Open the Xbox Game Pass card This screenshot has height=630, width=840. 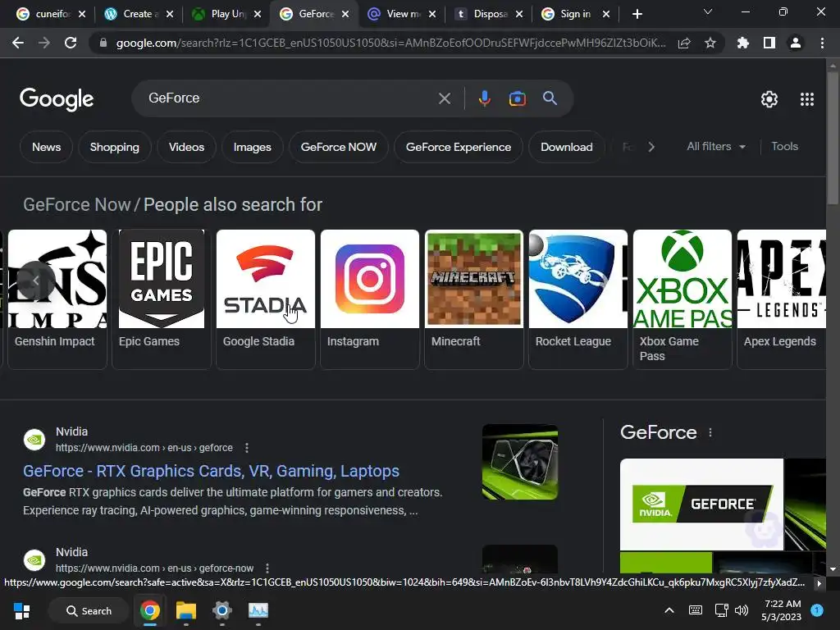coord(682,299)
